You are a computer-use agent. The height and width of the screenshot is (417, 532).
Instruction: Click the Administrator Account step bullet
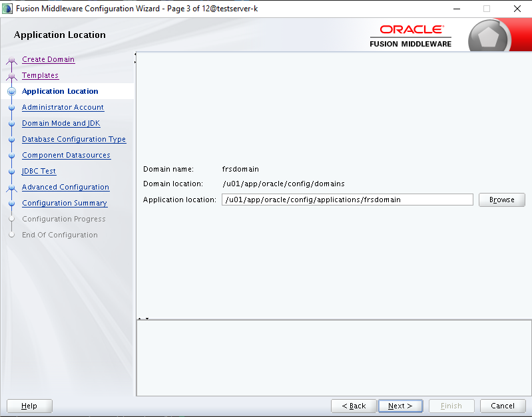[x=12, y=108]
